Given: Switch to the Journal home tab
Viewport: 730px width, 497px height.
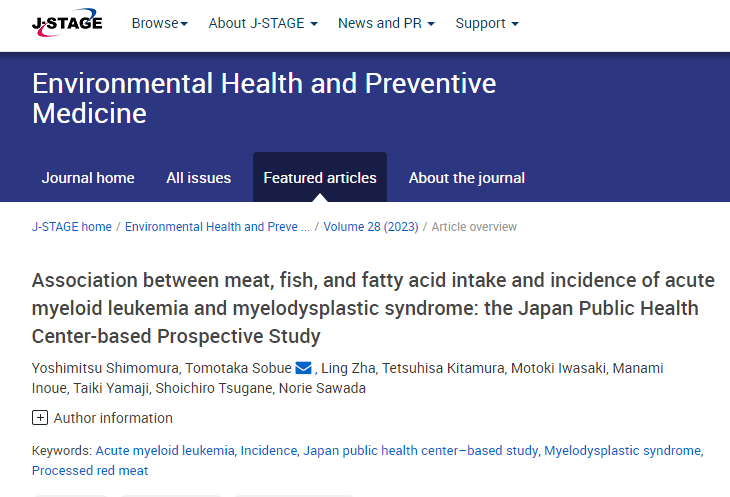Looking at the screenshot, I should pos(88,178).
